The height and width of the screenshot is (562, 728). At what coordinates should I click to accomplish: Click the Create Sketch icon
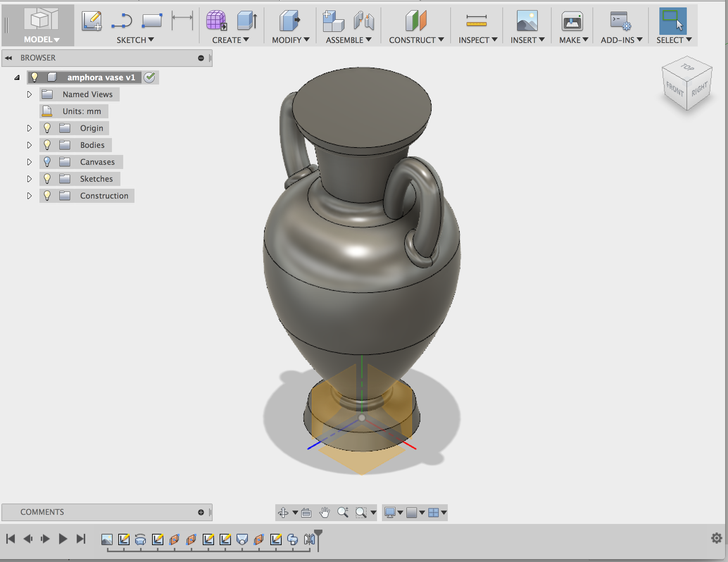[x=92, y=21]
